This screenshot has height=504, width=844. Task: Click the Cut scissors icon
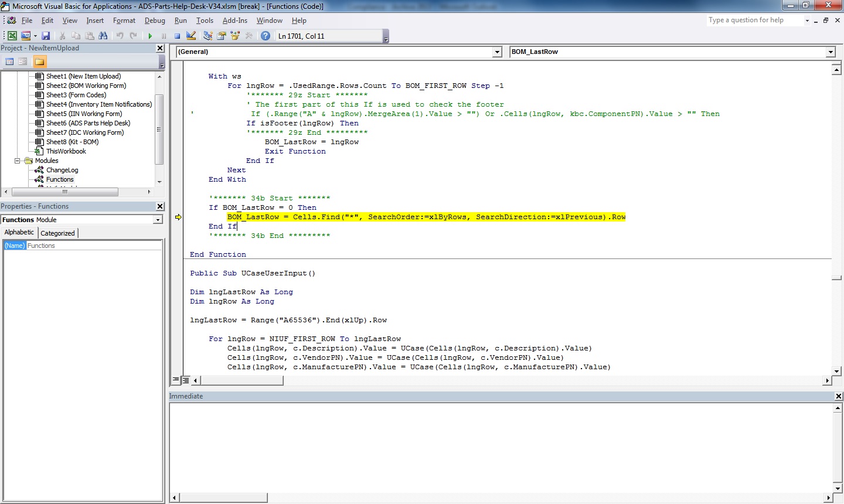coord(62,36)
